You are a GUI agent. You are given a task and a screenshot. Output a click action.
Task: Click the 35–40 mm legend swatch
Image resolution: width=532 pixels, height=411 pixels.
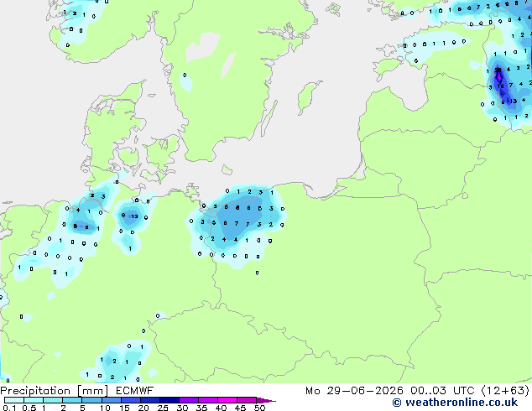(207, 400)
